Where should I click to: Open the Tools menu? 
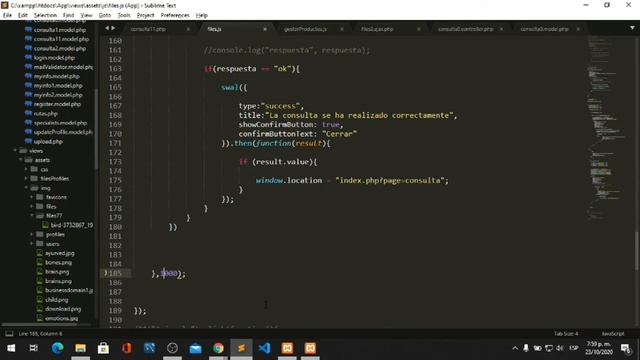pos(124,15)
